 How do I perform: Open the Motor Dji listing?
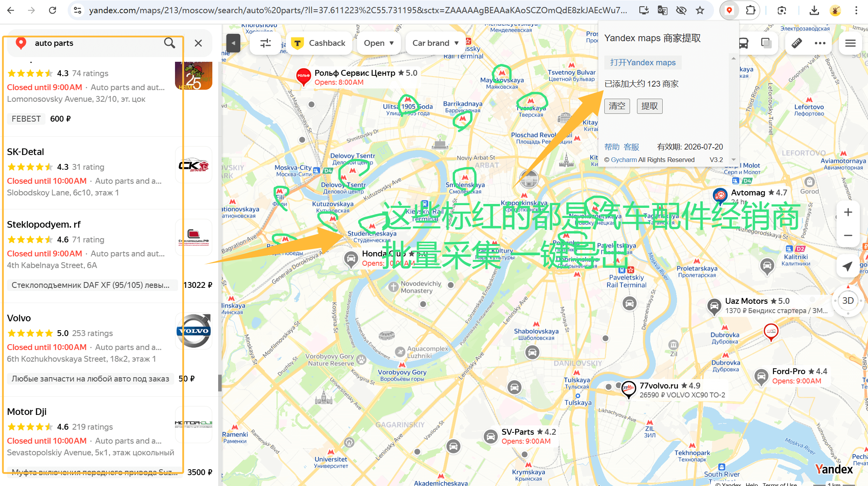(x=26, y=412)
